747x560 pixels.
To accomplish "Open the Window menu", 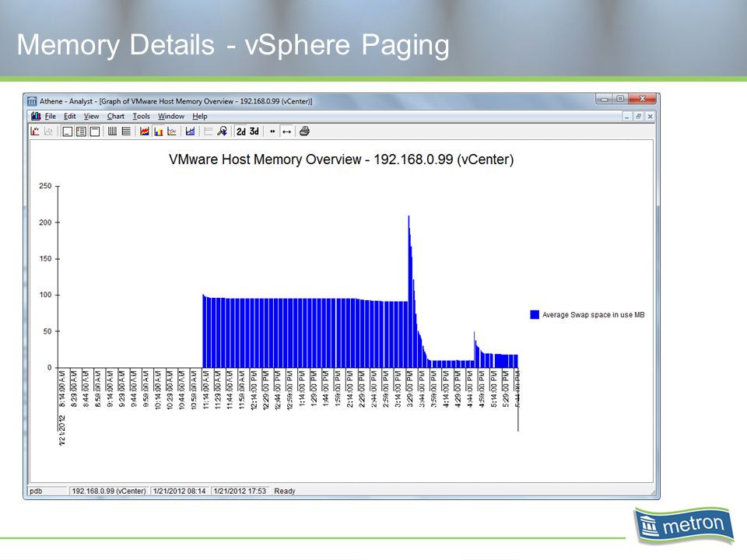I will (x=171, y=116).
